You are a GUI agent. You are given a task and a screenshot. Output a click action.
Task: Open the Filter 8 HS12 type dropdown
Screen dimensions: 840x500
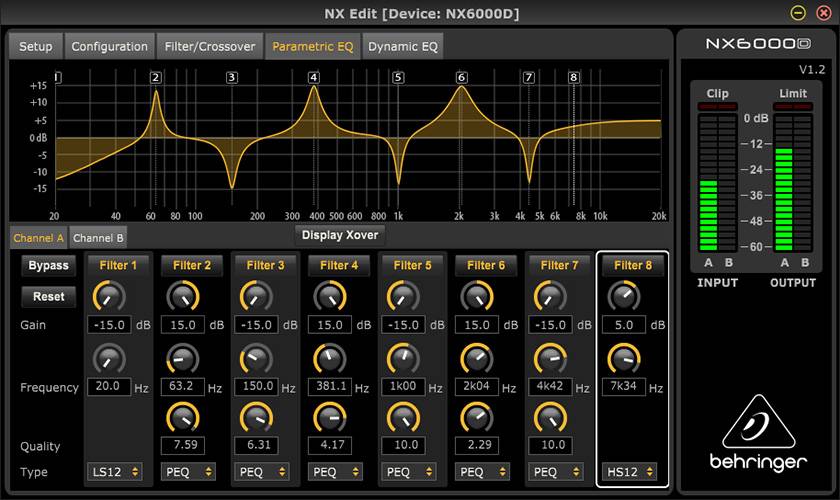pyautogui.click(x=629, y=471)
